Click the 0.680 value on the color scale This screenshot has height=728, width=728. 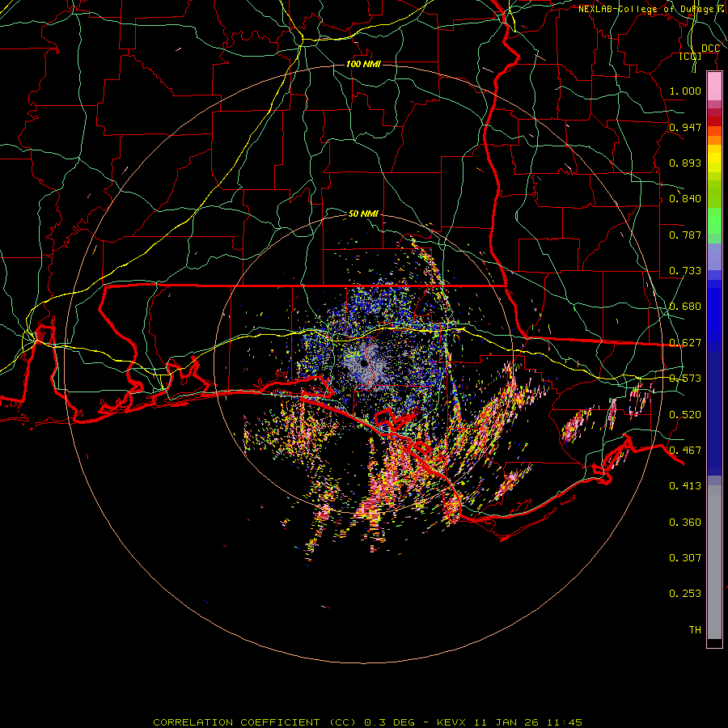tap(685, 307)
